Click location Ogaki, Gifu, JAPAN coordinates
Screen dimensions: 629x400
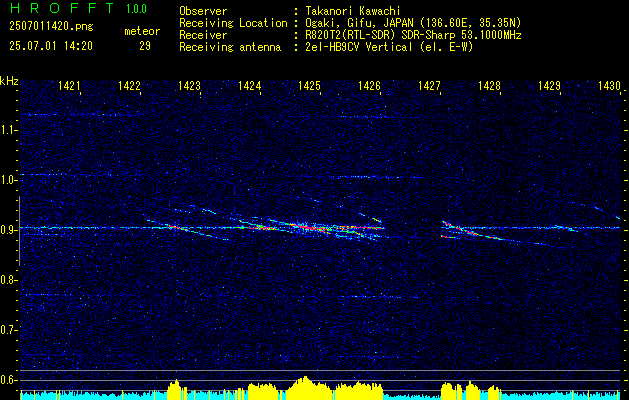point(413,23)
